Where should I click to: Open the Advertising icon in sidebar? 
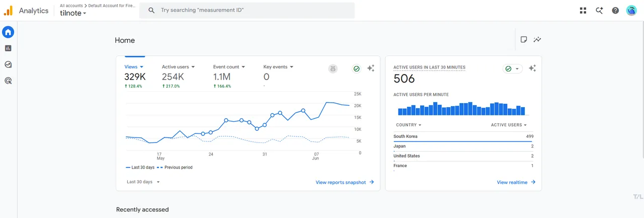pyautogui.click(x=8, y=81)
